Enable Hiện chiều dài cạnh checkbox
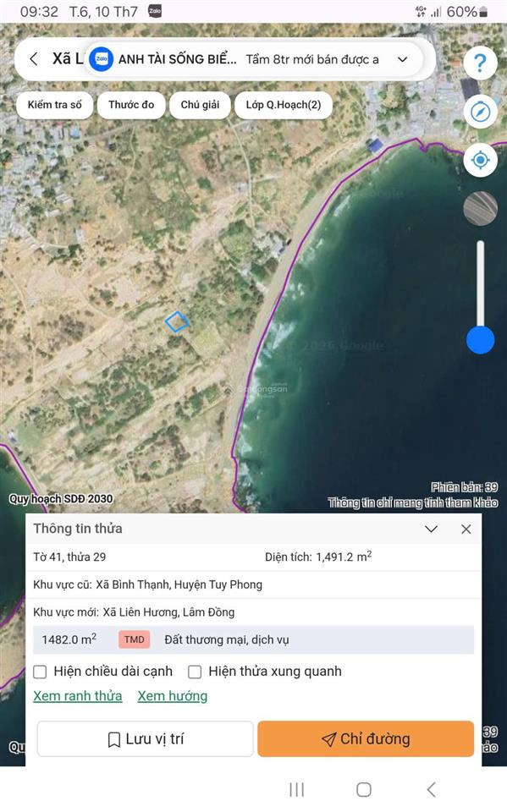Screen dimensions: 507x812 tap(40, 672)
